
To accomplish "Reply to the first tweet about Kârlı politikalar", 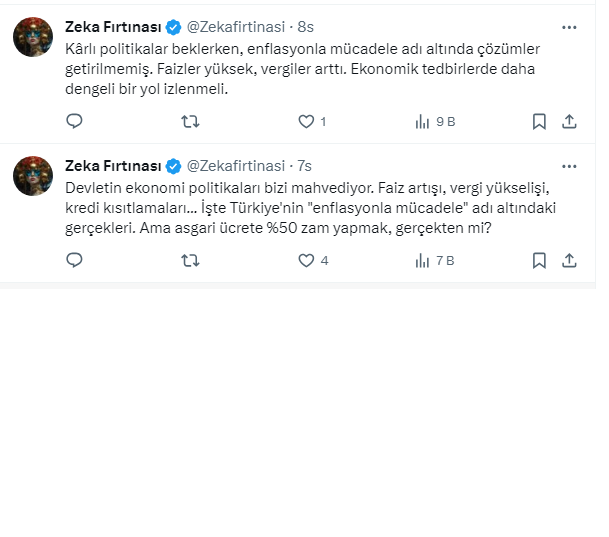I will click(x=74, y=121).
